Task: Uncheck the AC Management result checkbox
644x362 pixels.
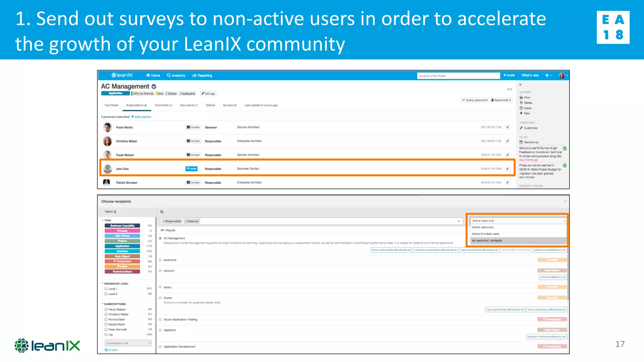Action: click(x=160, y=238)
